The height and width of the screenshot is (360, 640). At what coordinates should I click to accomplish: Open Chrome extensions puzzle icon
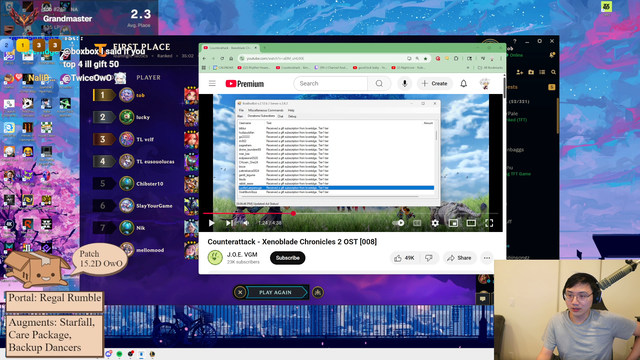(456, 58)
